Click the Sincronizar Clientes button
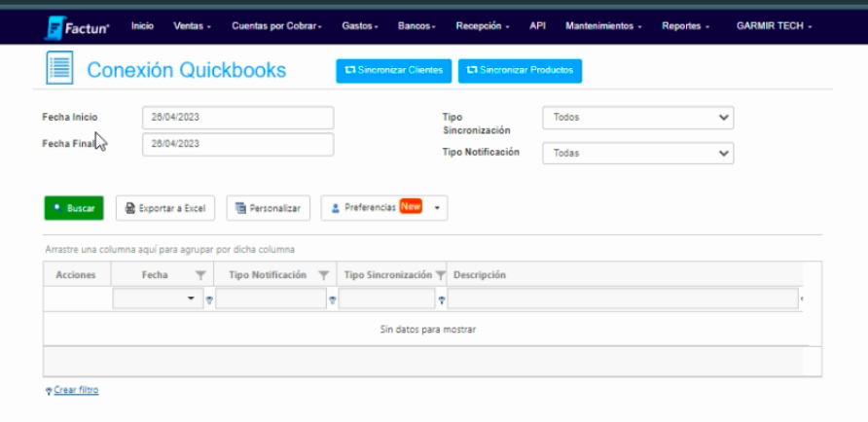868x422 pixels. pos(393,71)
